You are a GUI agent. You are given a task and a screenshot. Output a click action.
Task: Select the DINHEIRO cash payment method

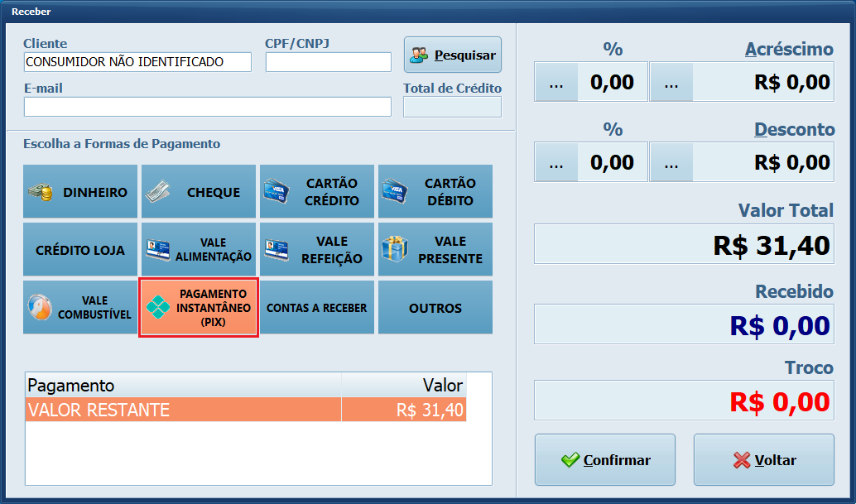pos(80,191)
